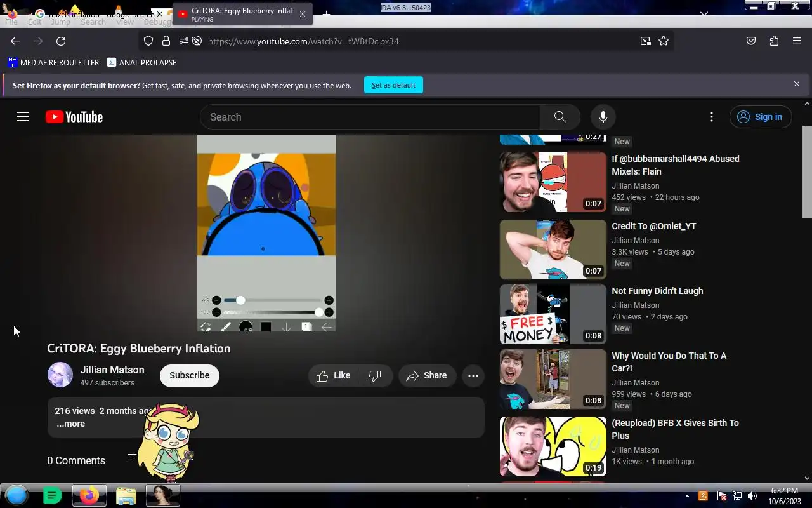Show hidden tray icons arrow
This screenshot has width=812, height=508.
(x=687, y=496)
